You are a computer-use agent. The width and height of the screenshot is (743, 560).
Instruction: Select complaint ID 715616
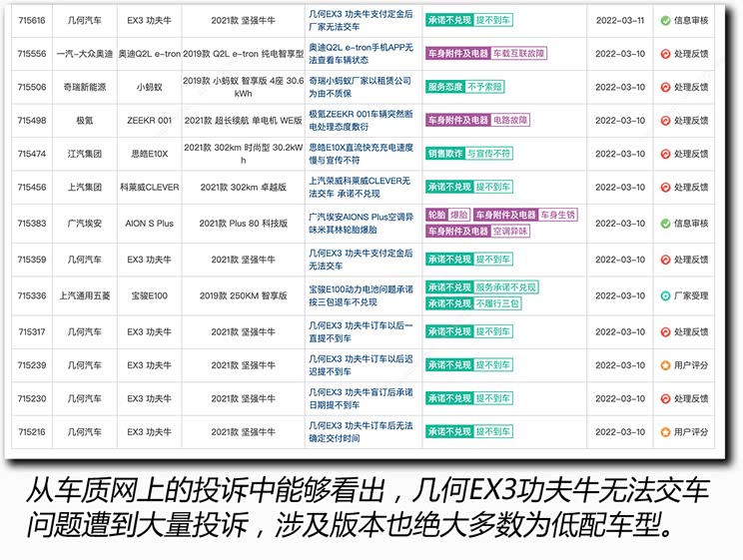coord(32,20)
